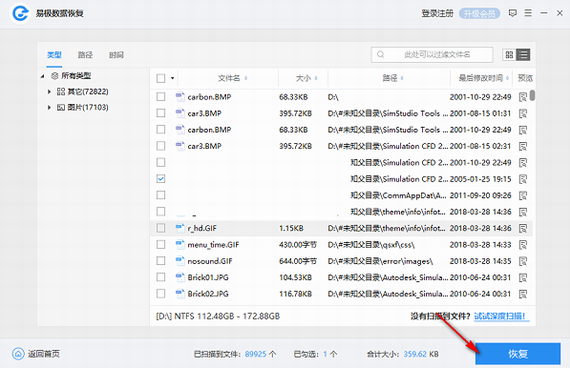Preview the carbon.BMP file in D:\
This screenshot has width=570, height=368.
tap(523, 97)
